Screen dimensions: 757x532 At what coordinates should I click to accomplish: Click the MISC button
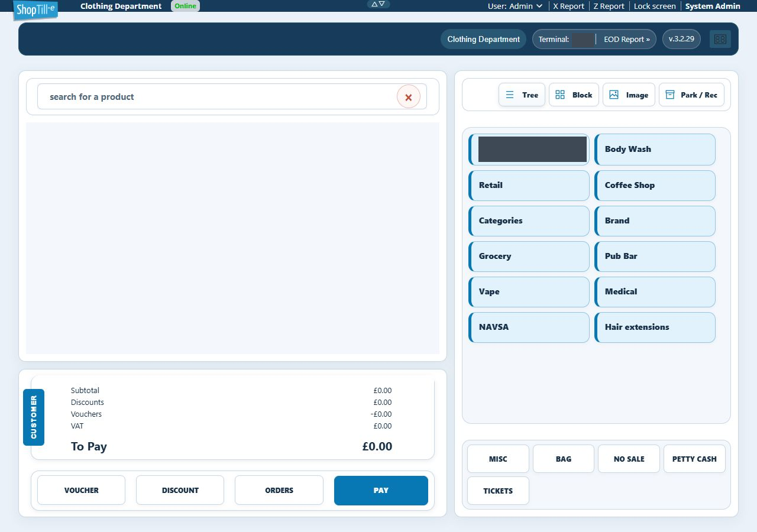[498, 459]
